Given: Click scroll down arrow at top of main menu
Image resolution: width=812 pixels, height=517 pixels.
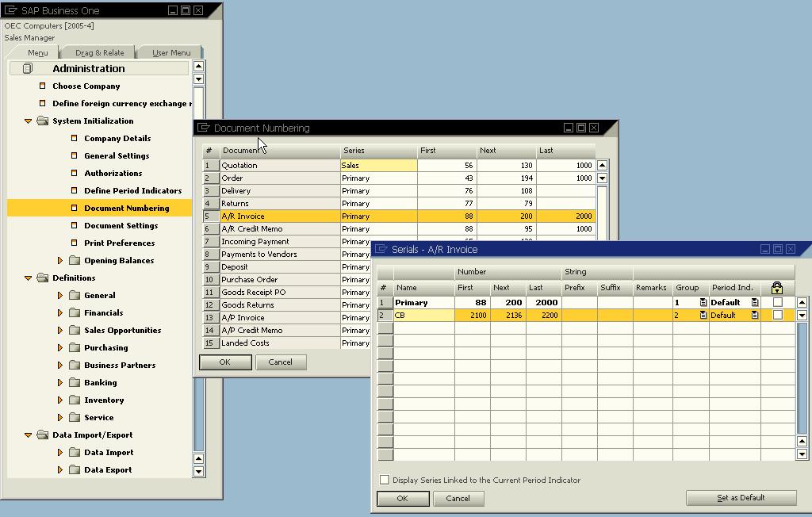Looking at the screenshot, I should [x=198, y=79].
